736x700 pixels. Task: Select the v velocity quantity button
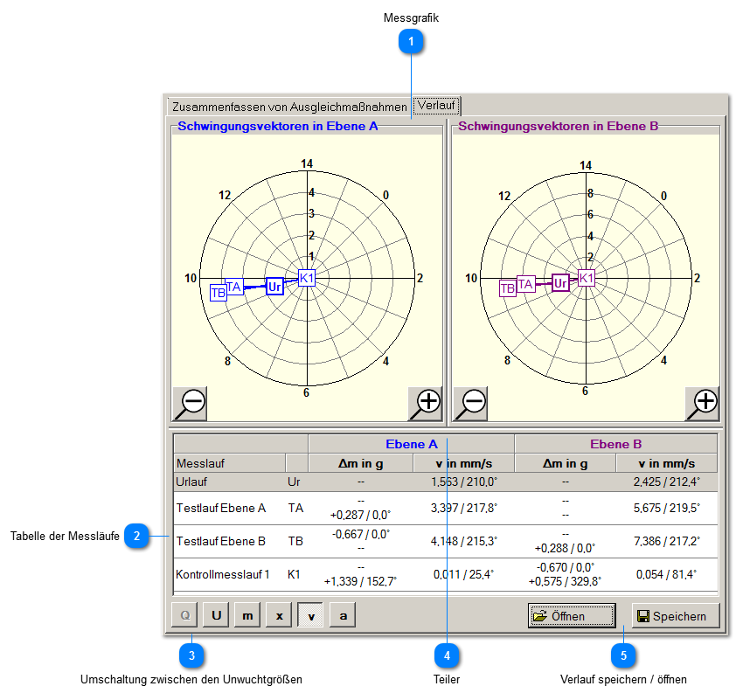coord(310,616)
